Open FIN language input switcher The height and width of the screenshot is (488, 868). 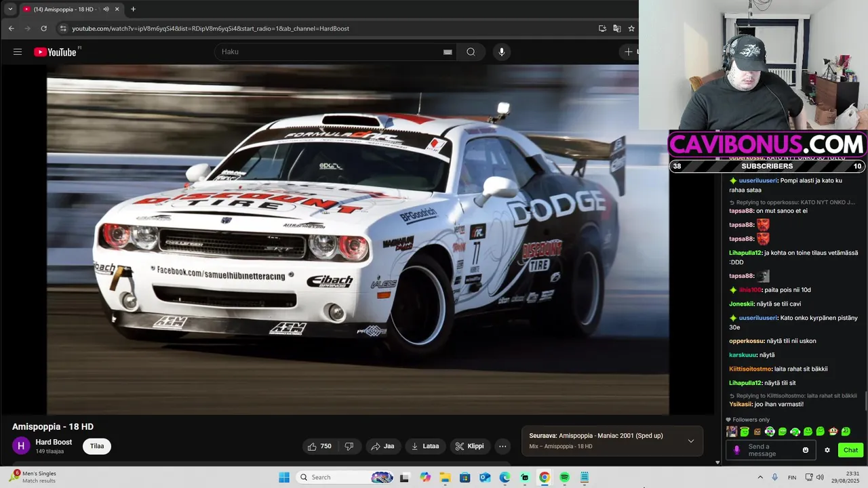click(792, 477)
